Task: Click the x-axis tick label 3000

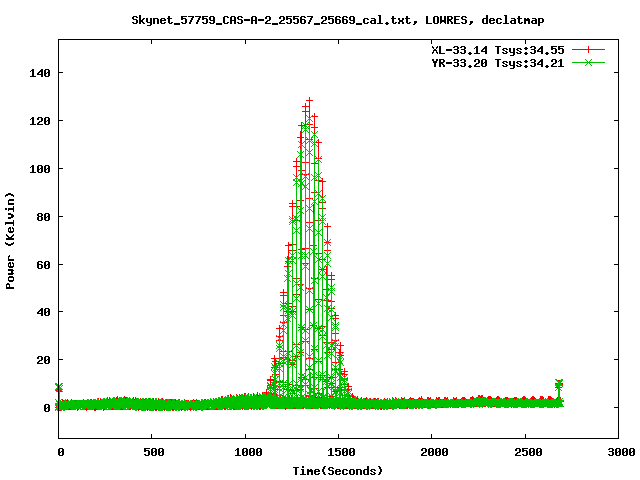Action: pos(621,452)
